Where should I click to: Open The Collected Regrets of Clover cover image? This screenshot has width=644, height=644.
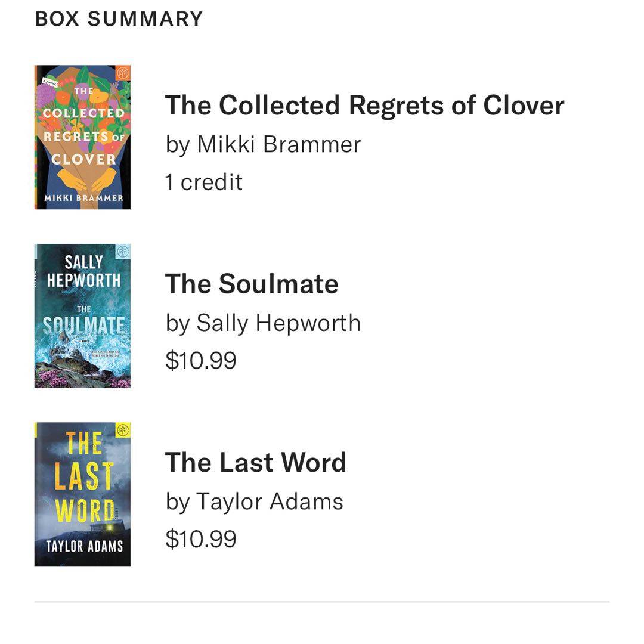pyautogui.click(x=82, y=137)
